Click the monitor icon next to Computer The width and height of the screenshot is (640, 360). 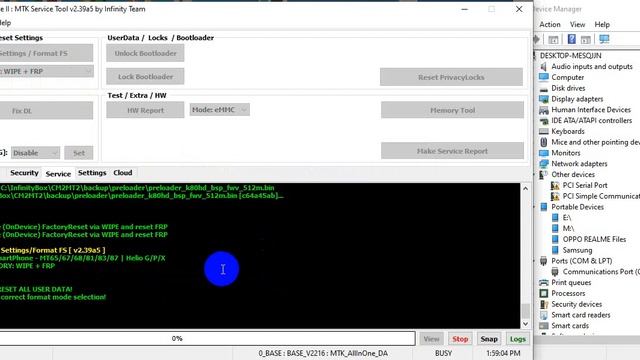pyautogui.click(x=544, y=77)
